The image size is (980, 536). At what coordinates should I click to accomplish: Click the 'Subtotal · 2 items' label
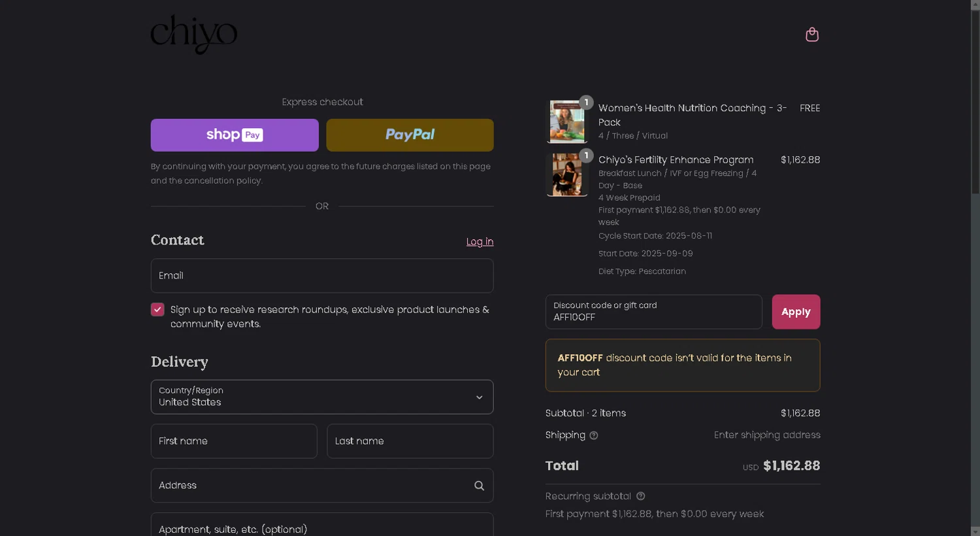pyautogui.click(x=585, y=413)
